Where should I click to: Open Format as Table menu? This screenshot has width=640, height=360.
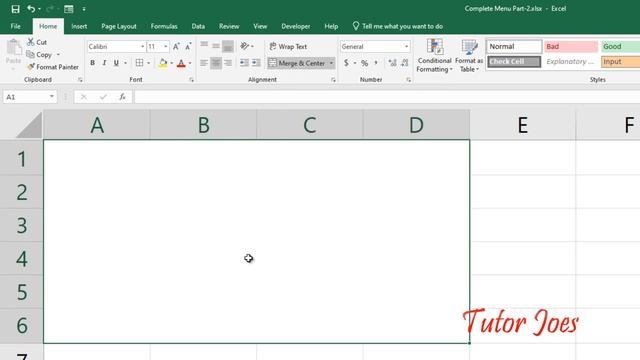(x=469, y=56)
